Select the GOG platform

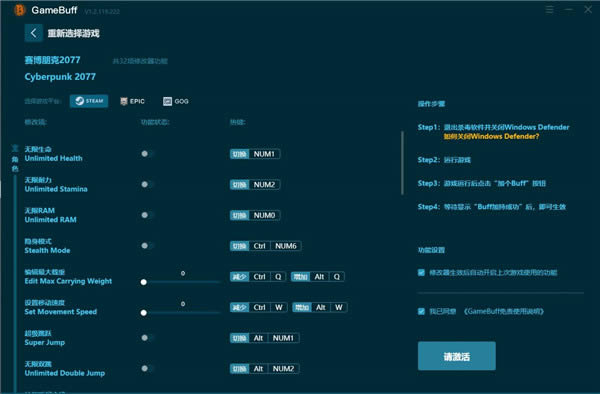pos(176,101)
